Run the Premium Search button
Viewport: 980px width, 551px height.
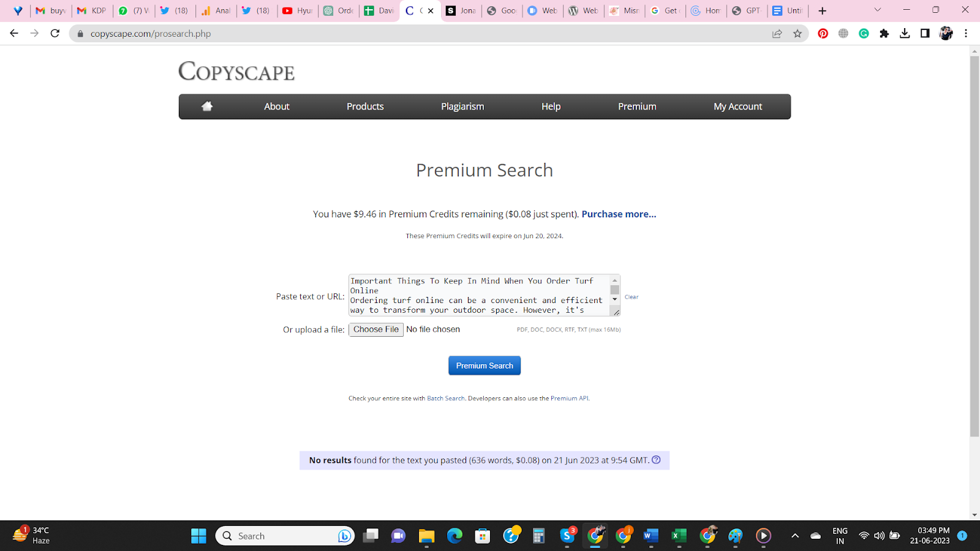(x=484, y=365)
